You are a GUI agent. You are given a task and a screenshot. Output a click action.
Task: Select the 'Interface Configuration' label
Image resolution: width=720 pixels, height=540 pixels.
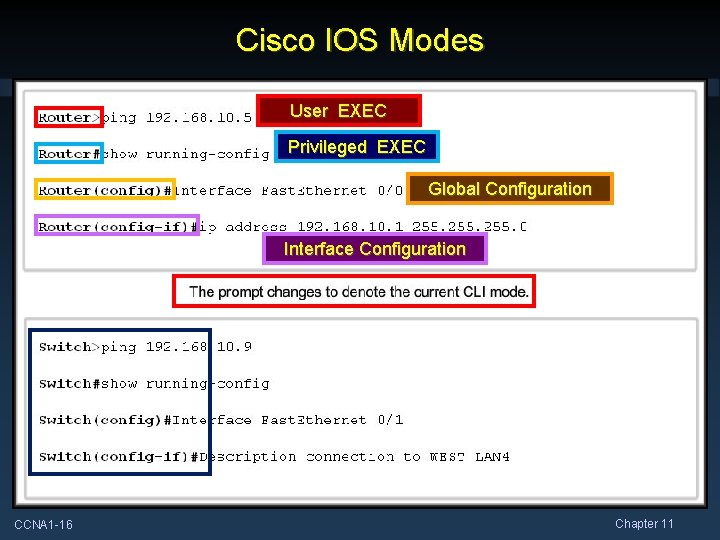pyautogui.click(x=375, y=248)
